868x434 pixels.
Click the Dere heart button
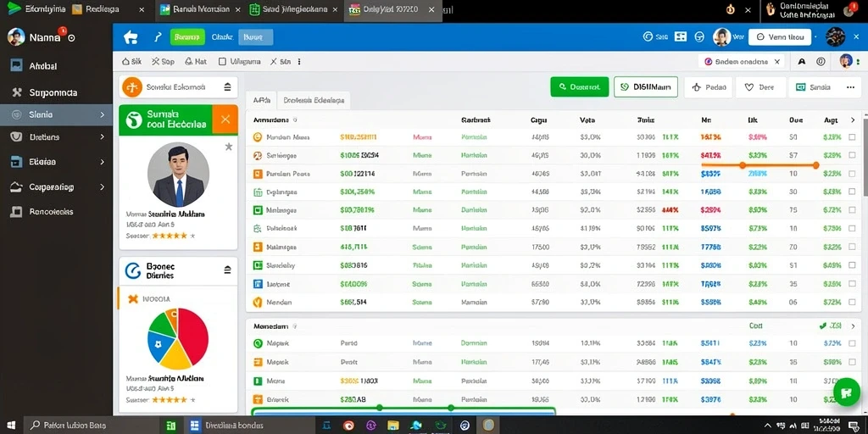(x=760, y=87)
